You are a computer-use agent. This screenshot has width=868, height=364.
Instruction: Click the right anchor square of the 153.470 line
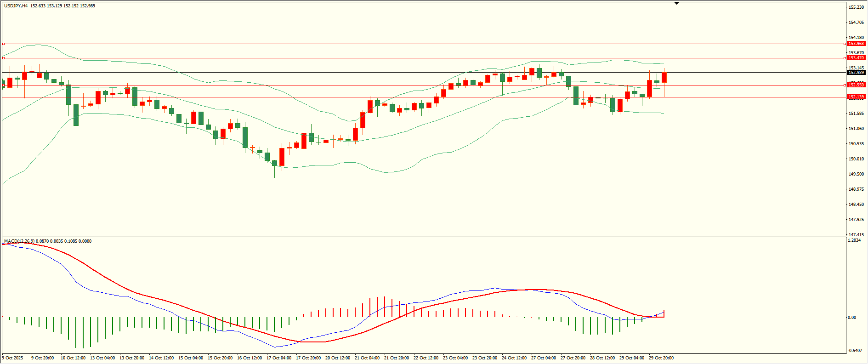pos(845,58)
